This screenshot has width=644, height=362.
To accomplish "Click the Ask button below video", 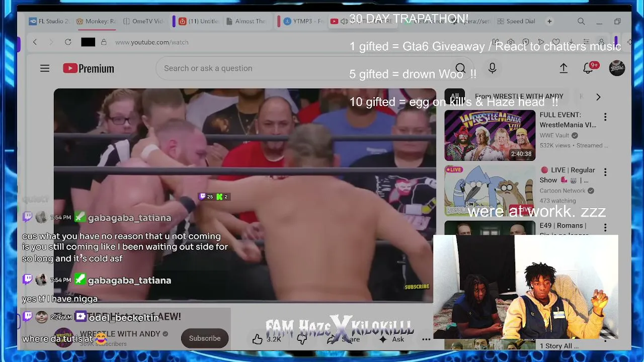I will pos(391,339).
